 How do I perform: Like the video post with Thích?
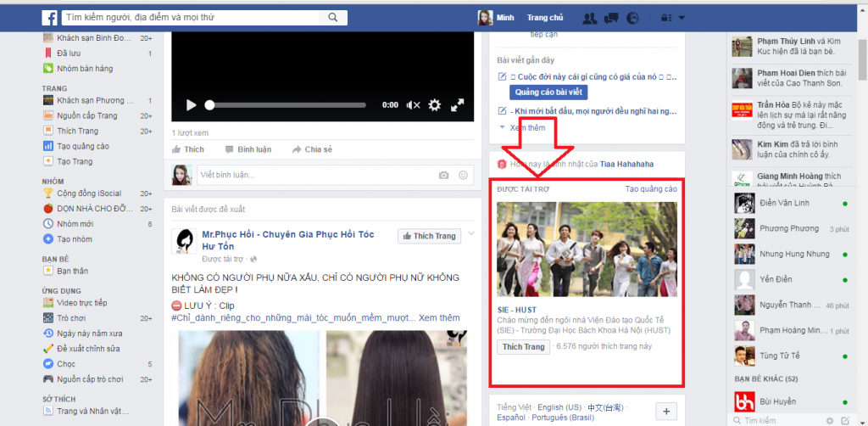click(x=188, y=149)
